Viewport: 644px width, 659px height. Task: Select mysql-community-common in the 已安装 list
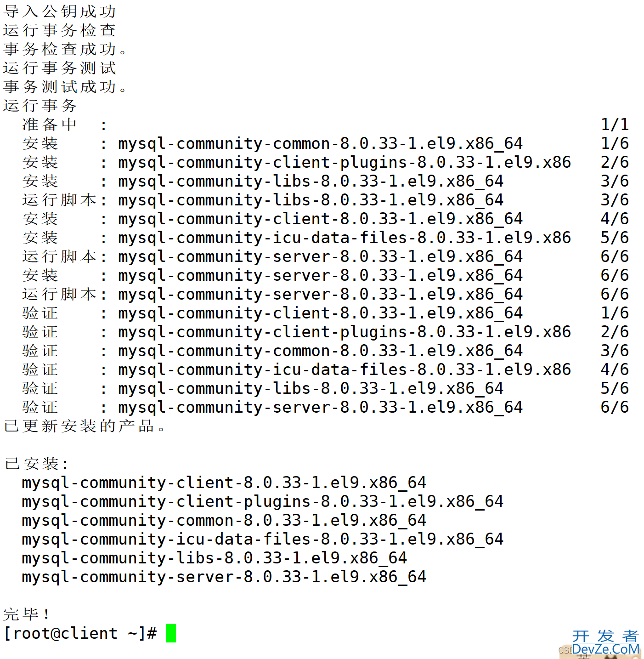point(224,520)
